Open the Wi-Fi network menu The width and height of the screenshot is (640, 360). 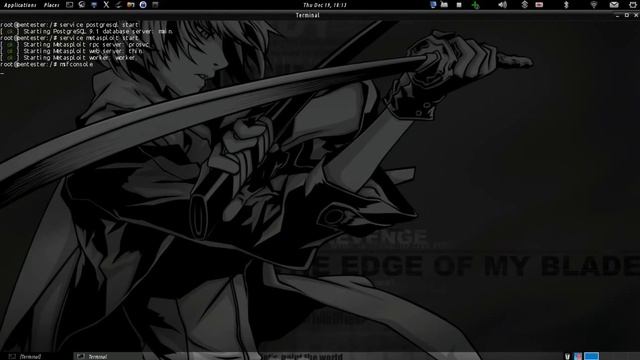pos(593,5)
